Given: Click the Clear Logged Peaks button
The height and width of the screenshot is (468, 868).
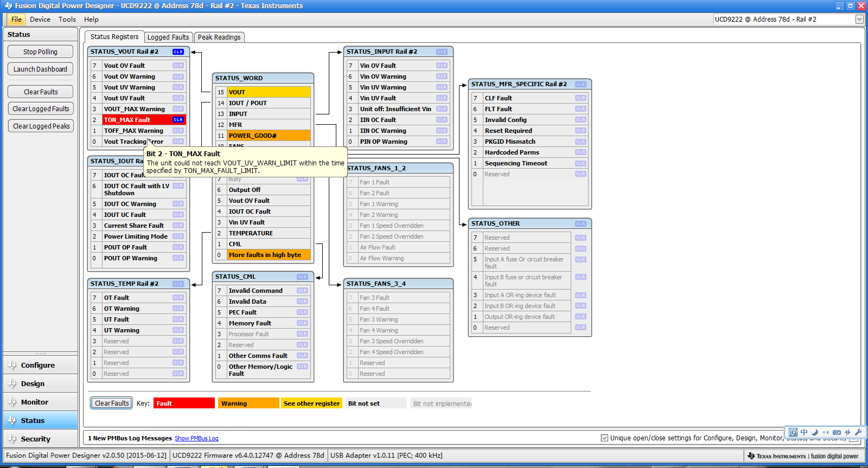Looking at the screenshot, I should pyautogui.click(x=41, y=126).
